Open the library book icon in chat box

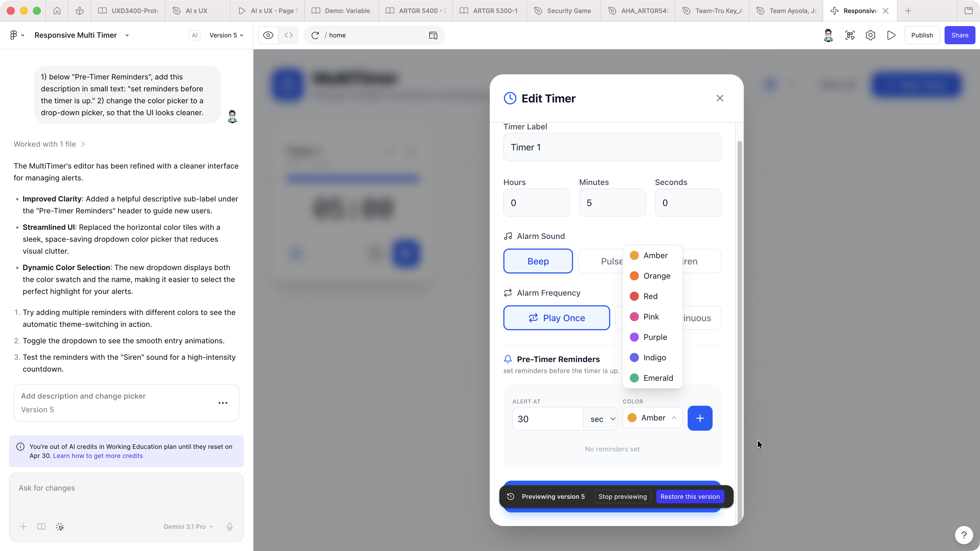coord(41,527)
